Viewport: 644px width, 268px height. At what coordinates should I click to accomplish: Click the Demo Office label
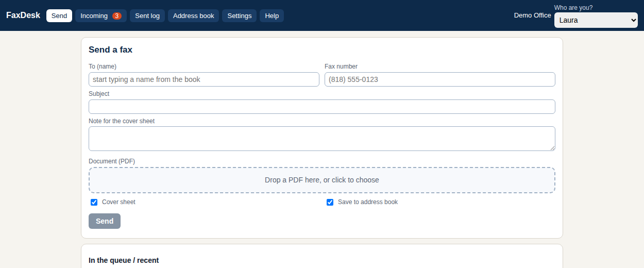pyautogui.click(x=532, y=15)
